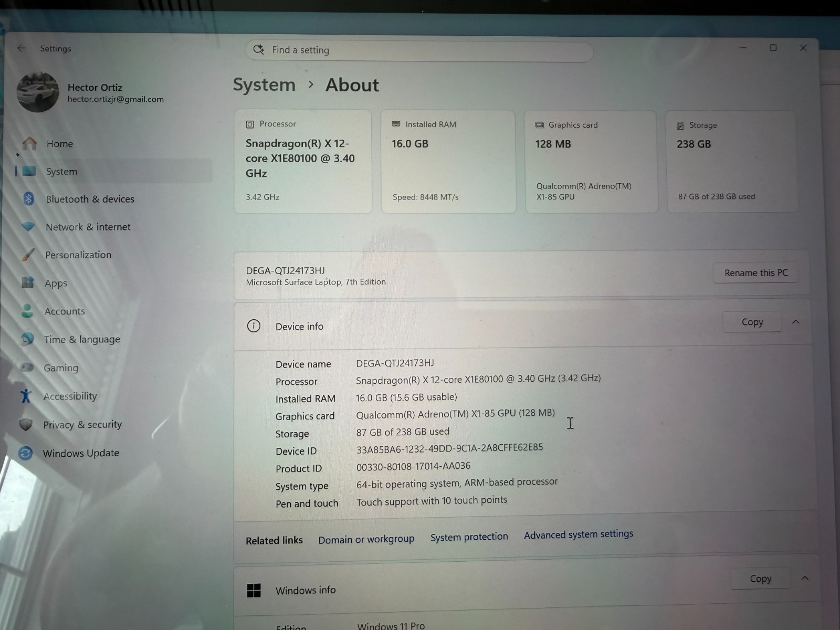The height and width of the screenshot is (630, 840).
Task: Click "87 GB of 238 GB used" in Device info
Action: [x=403, y=432]
